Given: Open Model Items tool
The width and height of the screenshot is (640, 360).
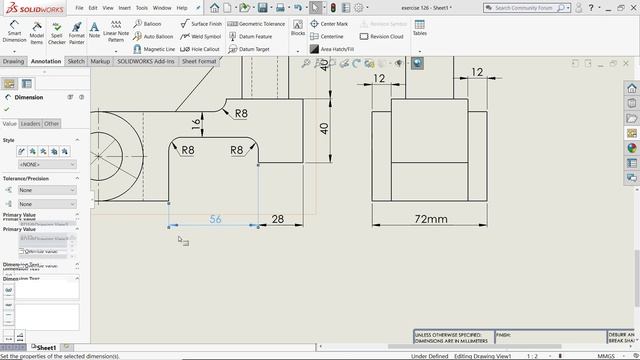Looking at the screenshot, I should pyautogui.click(x=37, y=33).
